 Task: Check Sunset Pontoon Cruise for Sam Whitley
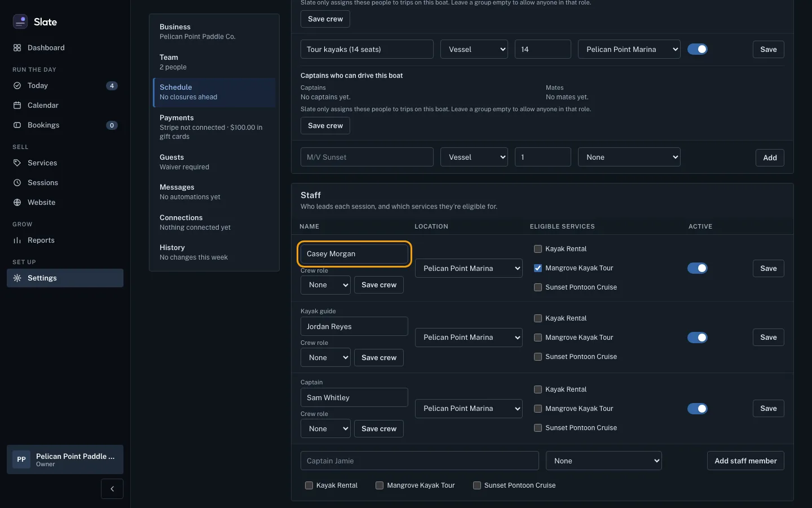coord(538,428)
